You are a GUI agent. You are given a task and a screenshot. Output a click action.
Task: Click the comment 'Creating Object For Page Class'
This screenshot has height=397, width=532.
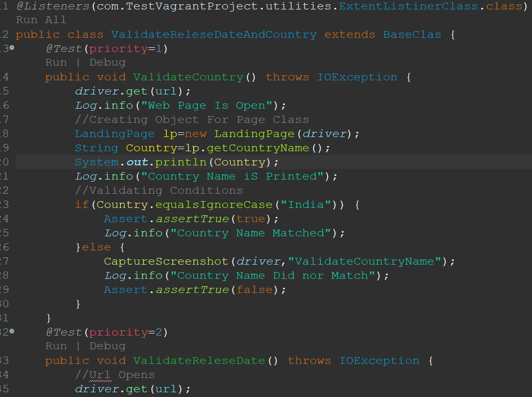point(192,120)
